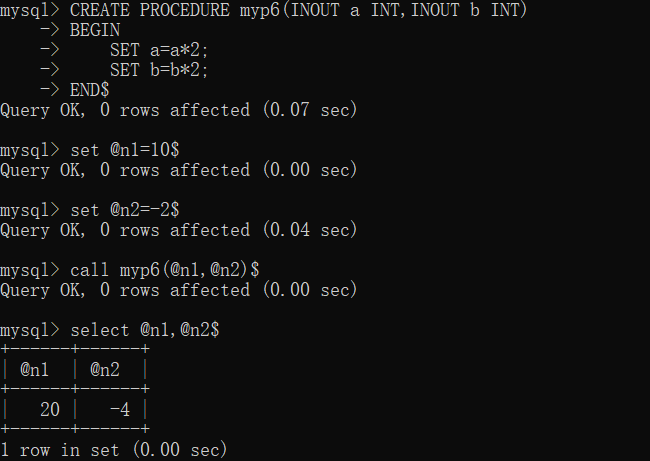Screen dimensions: 650x461
Task: Click the CREATE PROCEDURE myp6 command line
Action: (x=264, y=10)
